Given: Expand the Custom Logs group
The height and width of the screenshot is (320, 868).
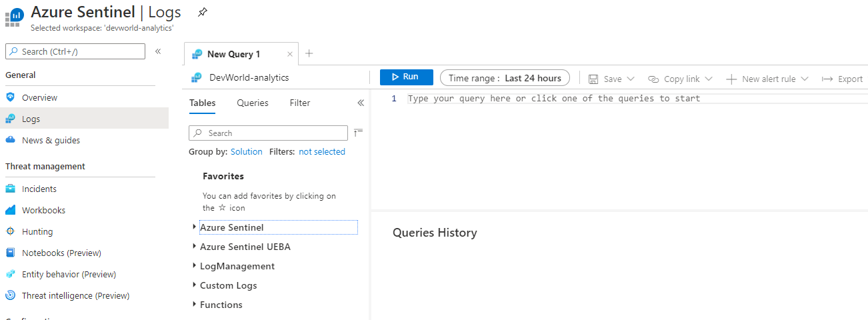Looking at the screenshot, I should tap(194, 285).
